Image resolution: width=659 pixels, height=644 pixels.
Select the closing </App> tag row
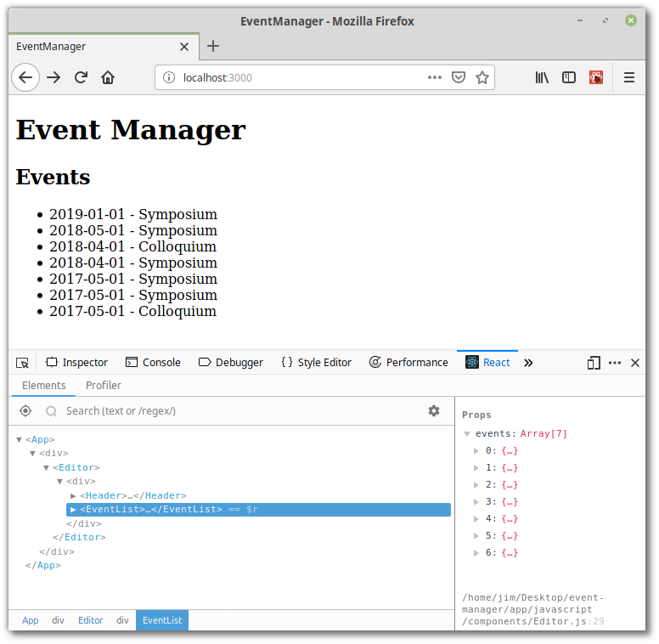42,566
